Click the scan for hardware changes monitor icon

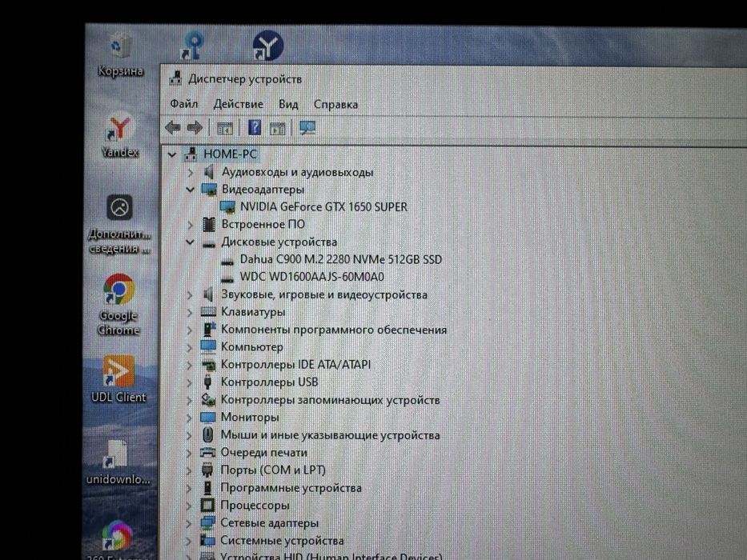[307, 128]
